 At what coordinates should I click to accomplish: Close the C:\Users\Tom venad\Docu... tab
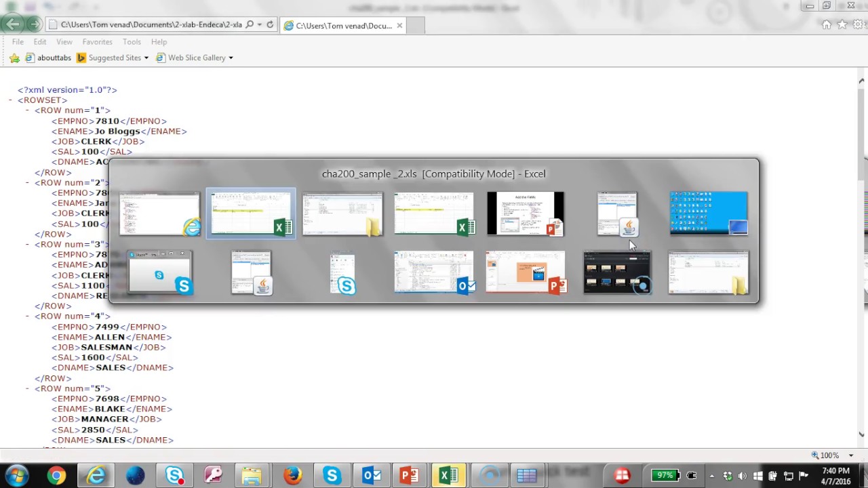(399, 26)
